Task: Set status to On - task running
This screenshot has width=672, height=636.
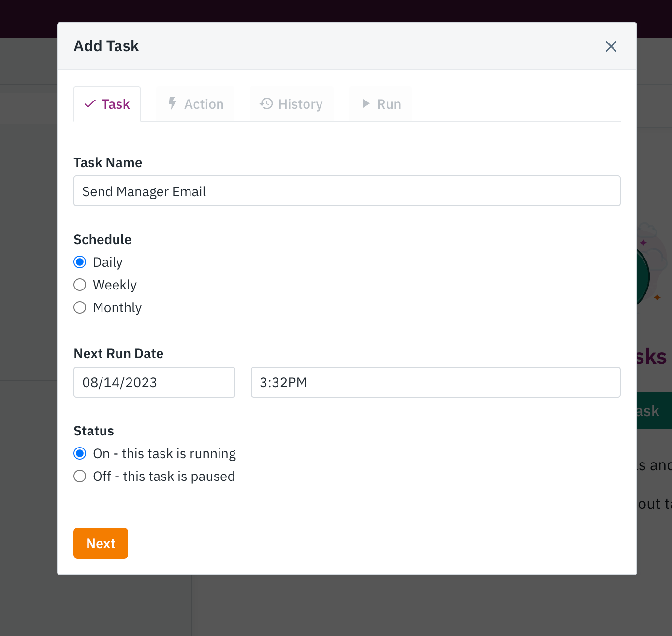Action: pos(80,453)
